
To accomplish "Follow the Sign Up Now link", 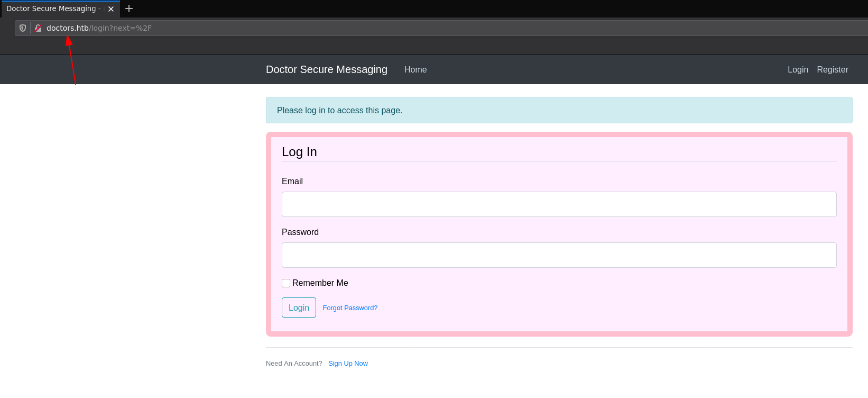I will click(348, 364).
